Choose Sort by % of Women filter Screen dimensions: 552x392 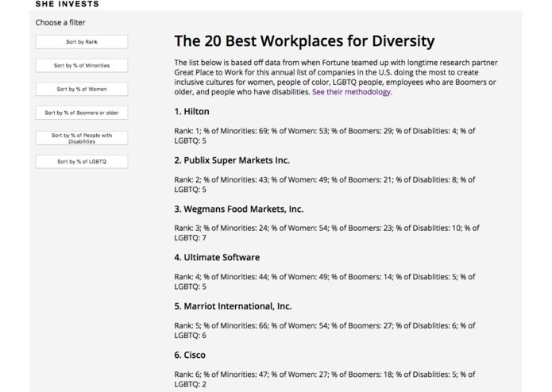click(x=82, y=89)
